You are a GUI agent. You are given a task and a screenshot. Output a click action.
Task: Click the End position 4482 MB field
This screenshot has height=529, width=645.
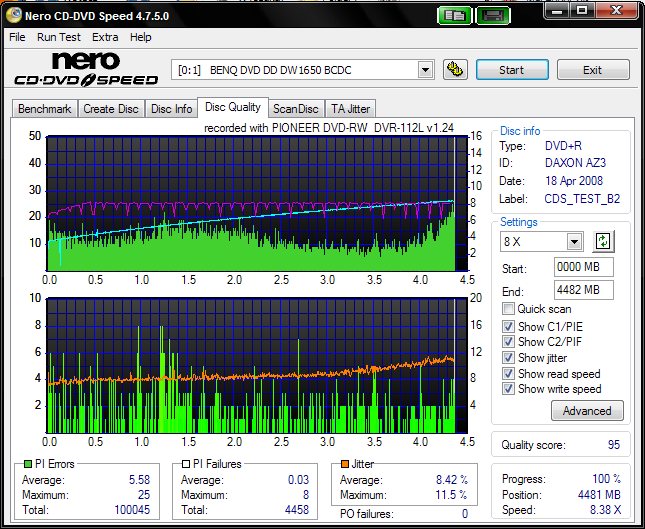point(584,290)
